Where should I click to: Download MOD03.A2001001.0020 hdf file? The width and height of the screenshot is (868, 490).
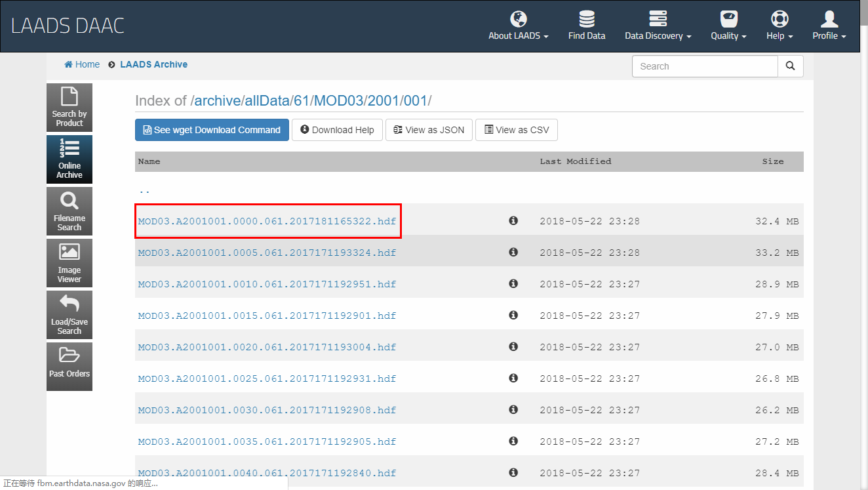pyautogui.click(x=267, y=347)
